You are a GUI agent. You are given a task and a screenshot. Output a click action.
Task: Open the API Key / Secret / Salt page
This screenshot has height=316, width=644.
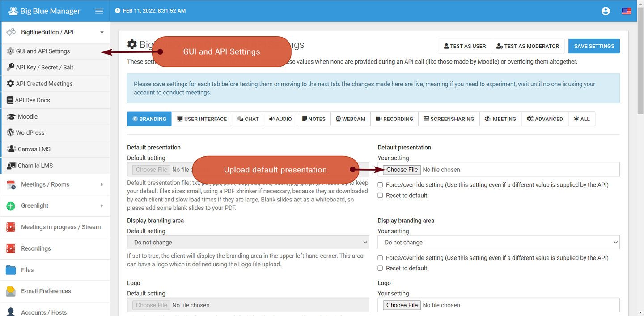coord(44,68)
